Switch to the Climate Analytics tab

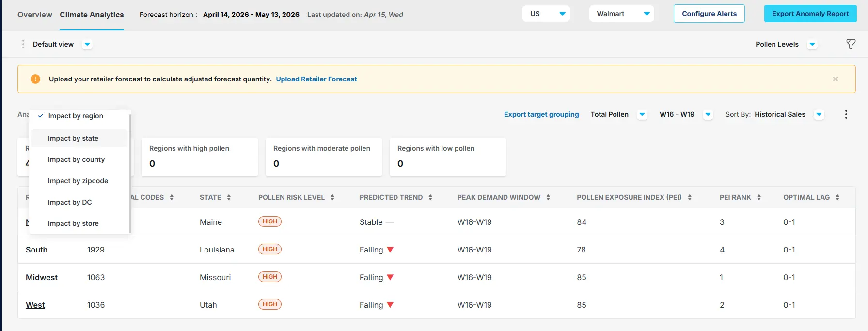click(x=92, y=15)
